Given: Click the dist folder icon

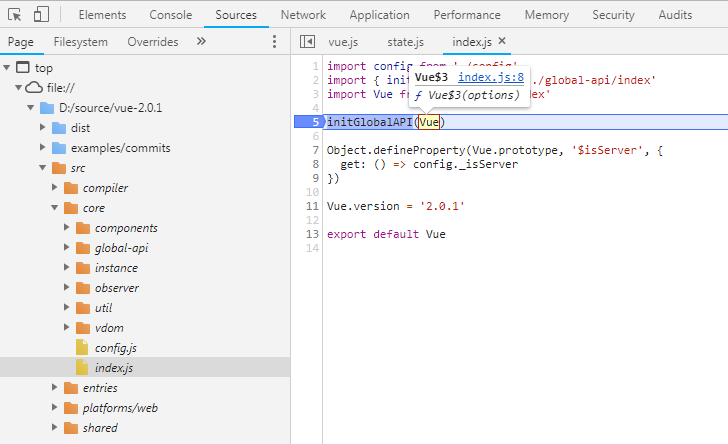Looking at the screenshot, I should click(x=59, y=128).
